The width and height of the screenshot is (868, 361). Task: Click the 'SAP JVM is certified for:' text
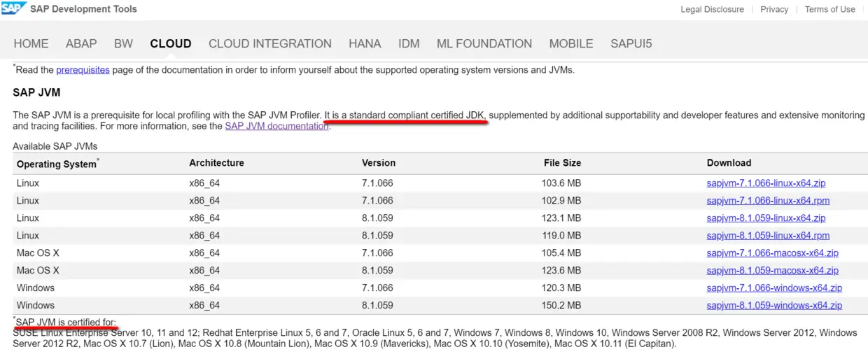(66, 323)
